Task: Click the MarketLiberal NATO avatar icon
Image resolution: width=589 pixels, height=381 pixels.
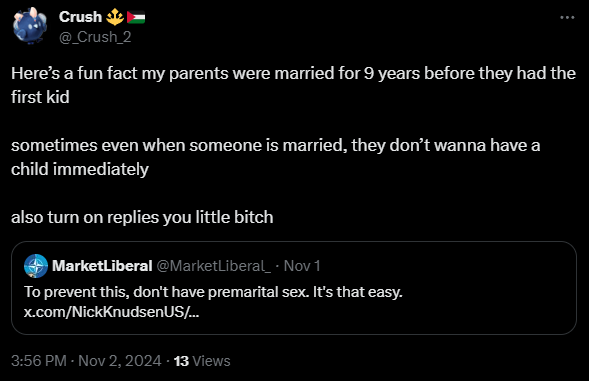Action: coord(36,266)
